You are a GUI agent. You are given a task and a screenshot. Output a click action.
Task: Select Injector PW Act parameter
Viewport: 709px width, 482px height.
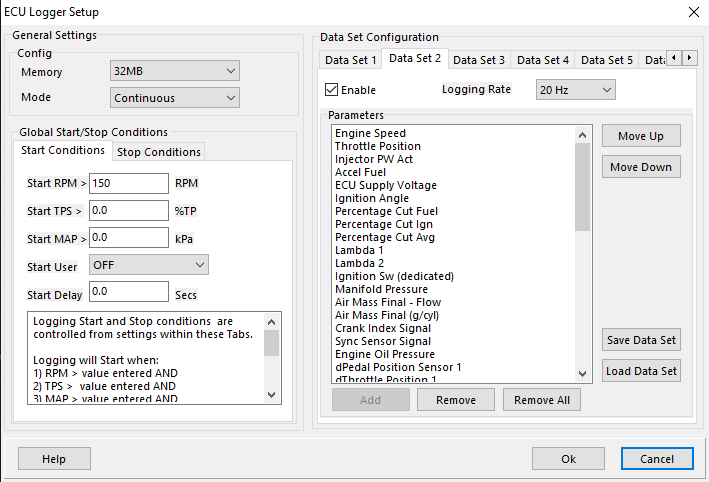[x=373, y=159]
